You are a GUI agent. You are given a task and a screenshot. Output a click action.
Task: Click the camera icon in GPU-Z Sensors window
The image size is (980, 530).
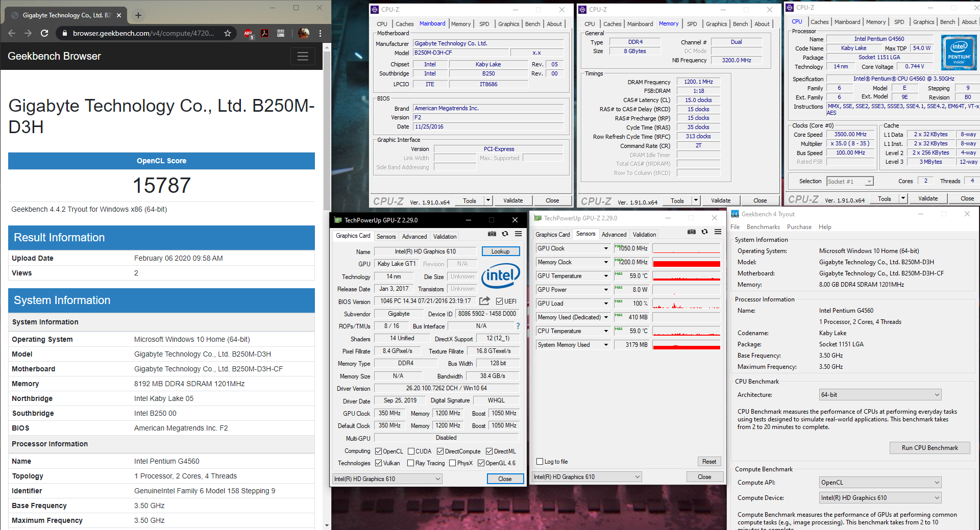click(x=691, y=232)
